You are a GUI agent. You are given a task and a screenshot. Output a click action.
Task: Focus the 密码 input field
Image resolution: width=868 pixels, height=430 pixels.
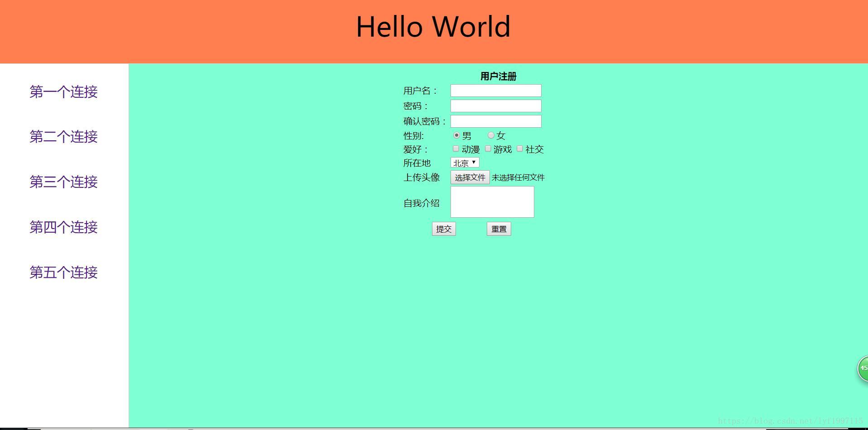(496, 106)
